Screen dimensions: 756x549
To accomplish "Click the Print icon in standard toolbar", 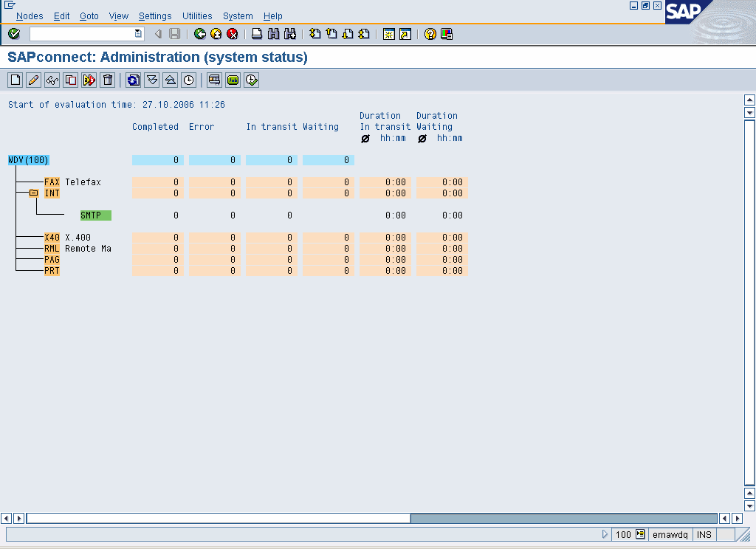I will pos(257,34).
